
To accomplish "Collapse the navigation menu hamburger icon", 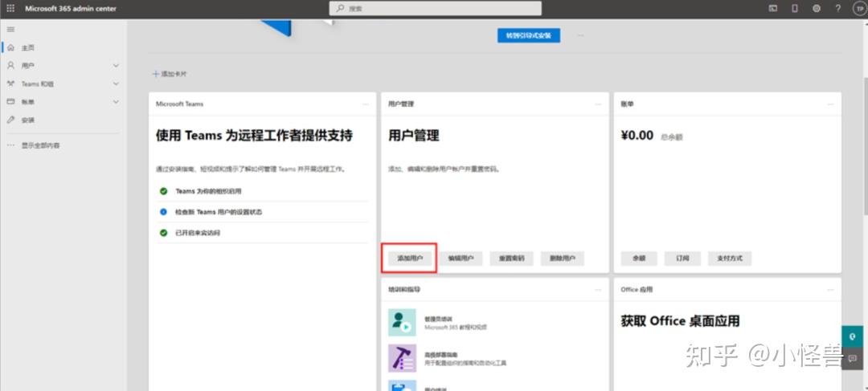I will click(10, 30).
